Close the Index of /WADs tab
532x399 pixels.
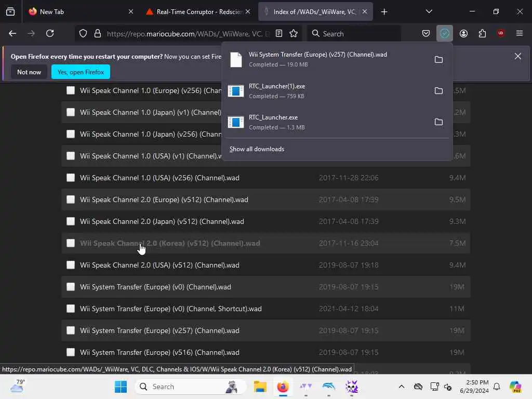click(365, 11)
